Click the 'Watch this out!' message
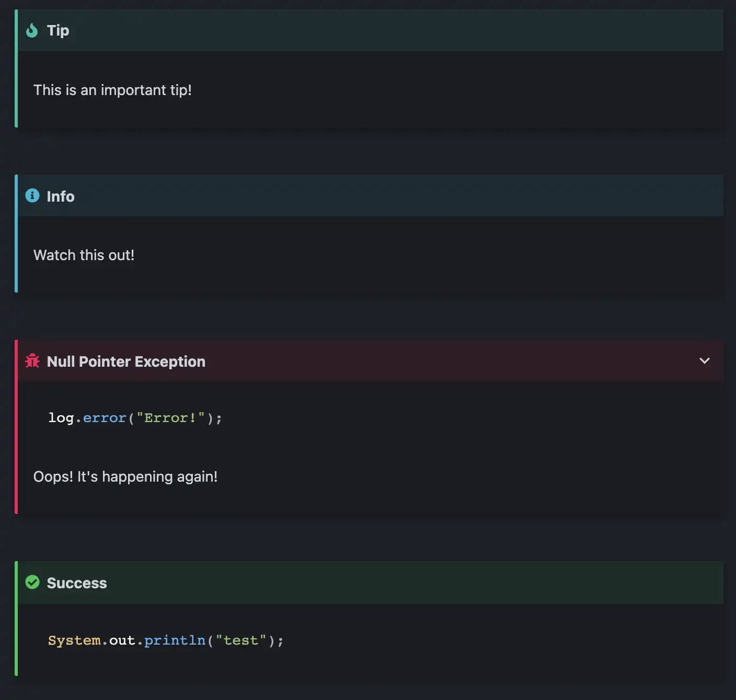Image resolution: width=736 pixels, height=700 pixels. click(84, 255)
